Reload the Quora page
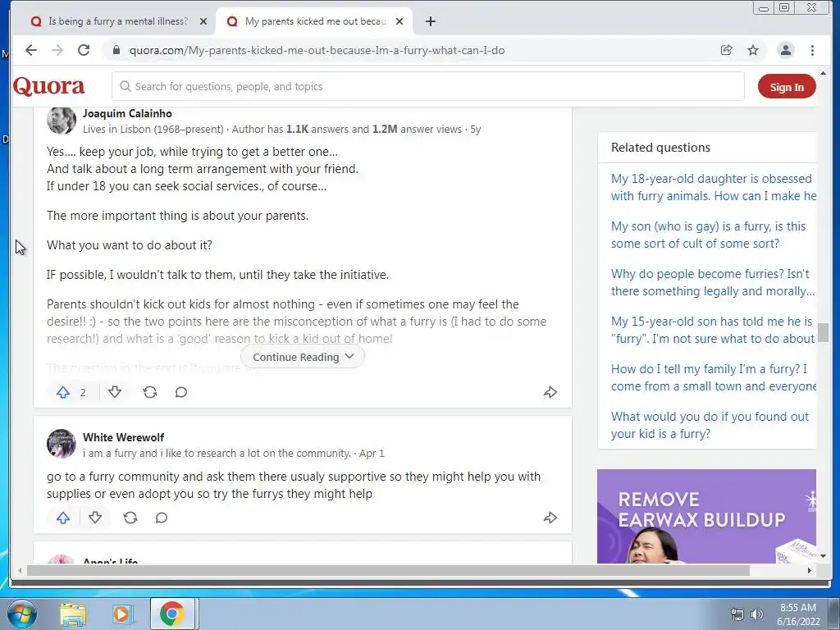The height and width of the screenshot is (630, 840). point(84,50)
